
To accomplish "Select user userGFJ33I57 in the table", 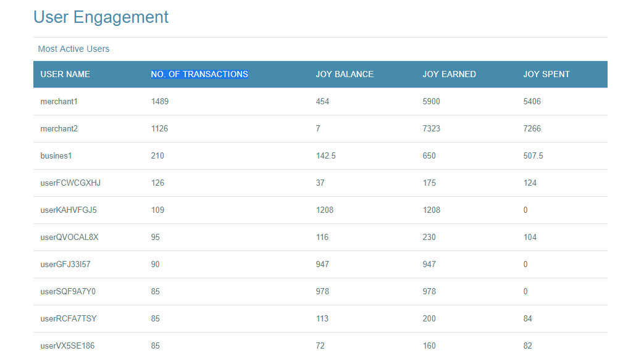I will [x=65, y=264].
